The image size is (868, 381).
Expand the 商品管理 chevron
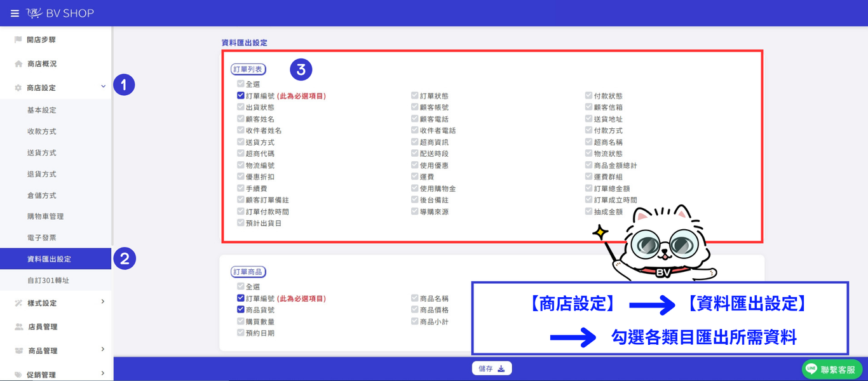click(103, 349)
